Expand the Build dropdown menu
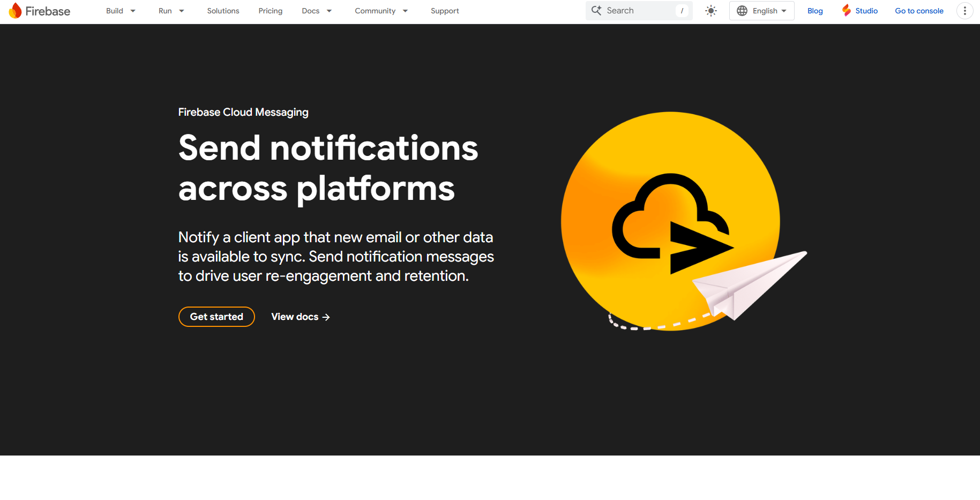980x500 pixels. 121,11
